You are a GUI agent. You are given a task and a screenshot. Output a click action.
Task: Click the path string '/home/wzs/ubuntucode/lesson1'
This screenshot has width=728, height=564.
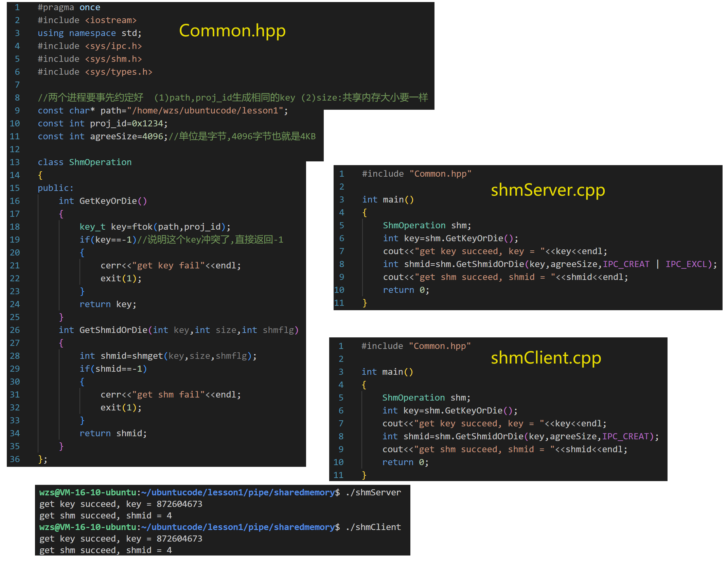click(208, 111)
